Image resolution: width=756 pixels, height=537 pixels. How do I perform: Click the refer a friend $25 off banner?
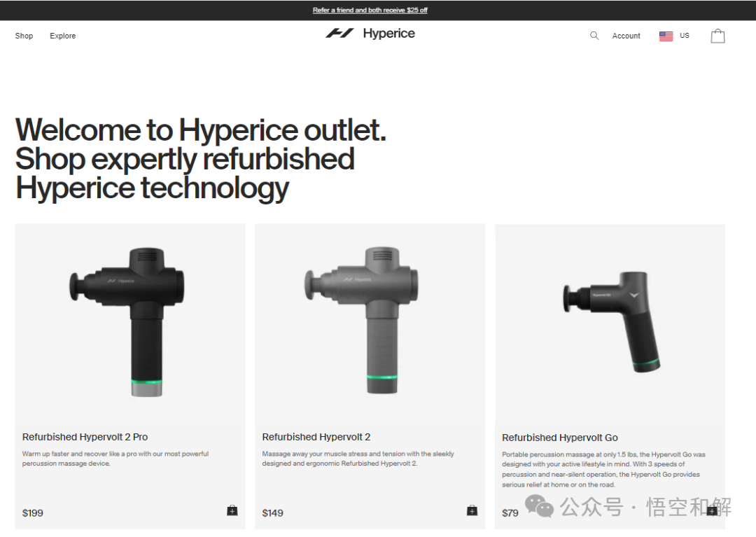370,10
